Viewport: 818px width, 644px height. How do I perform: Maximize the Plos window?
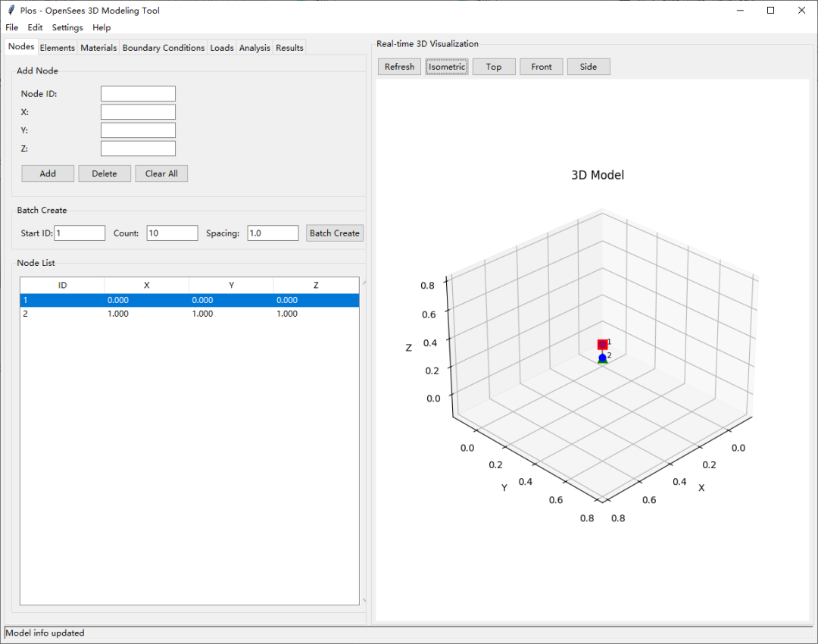coord(770,11)
